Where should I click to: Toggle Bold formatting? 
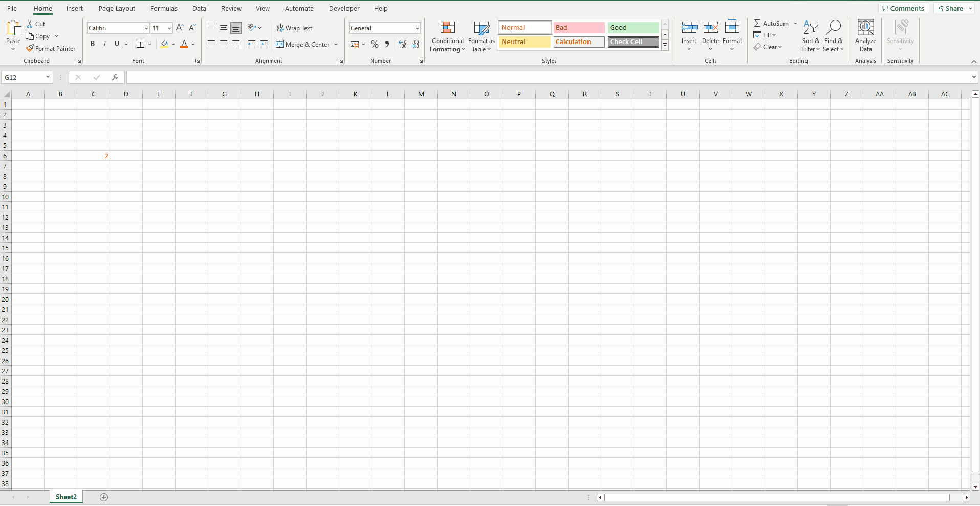click(x=93, y=44)
